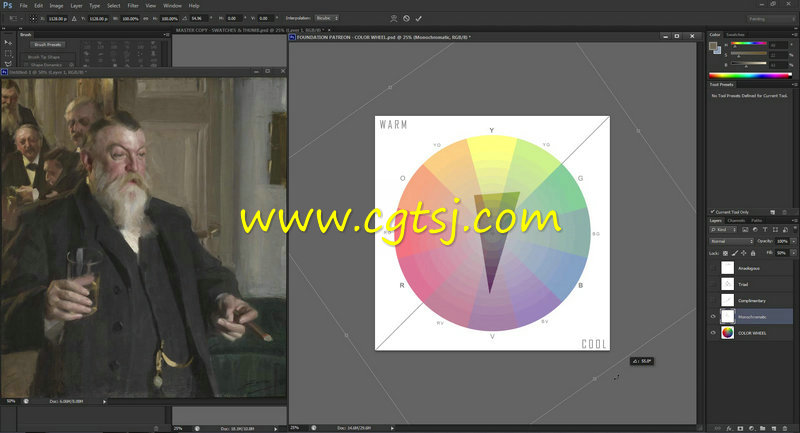Screen dimensions: 800x433
Task: Toggle warp mode icon in options bar
Action: [393, 18]
